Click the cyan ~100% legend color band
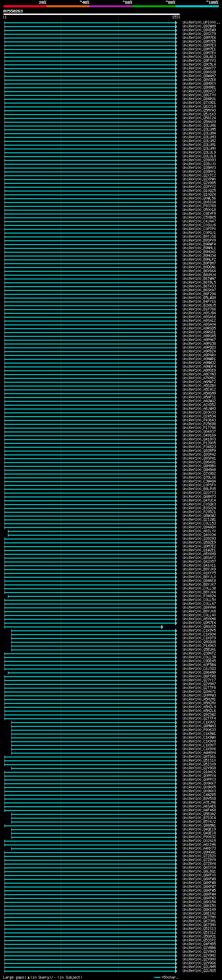This screenshot has height=980, width=222. click(197, 7)
